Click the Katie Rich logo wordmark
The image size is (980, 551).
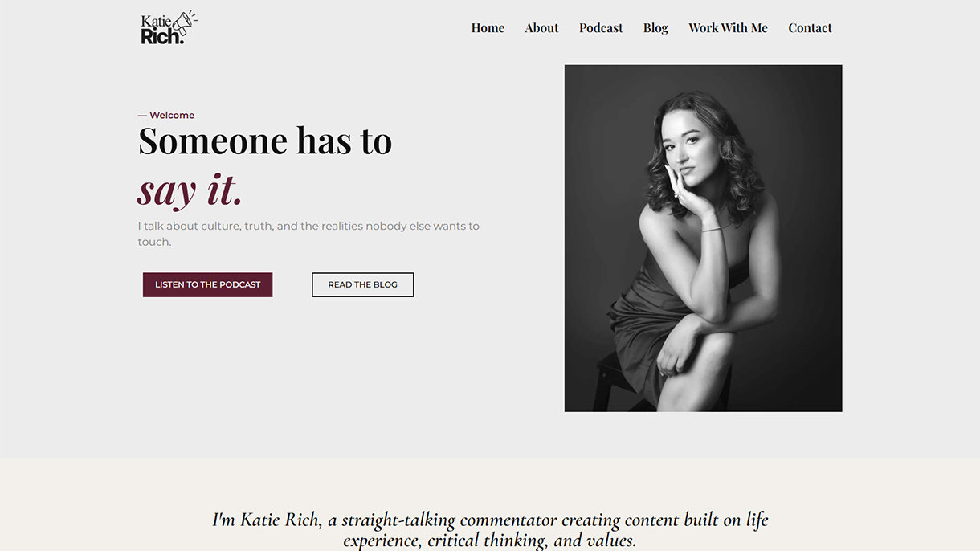coord(160,31)
